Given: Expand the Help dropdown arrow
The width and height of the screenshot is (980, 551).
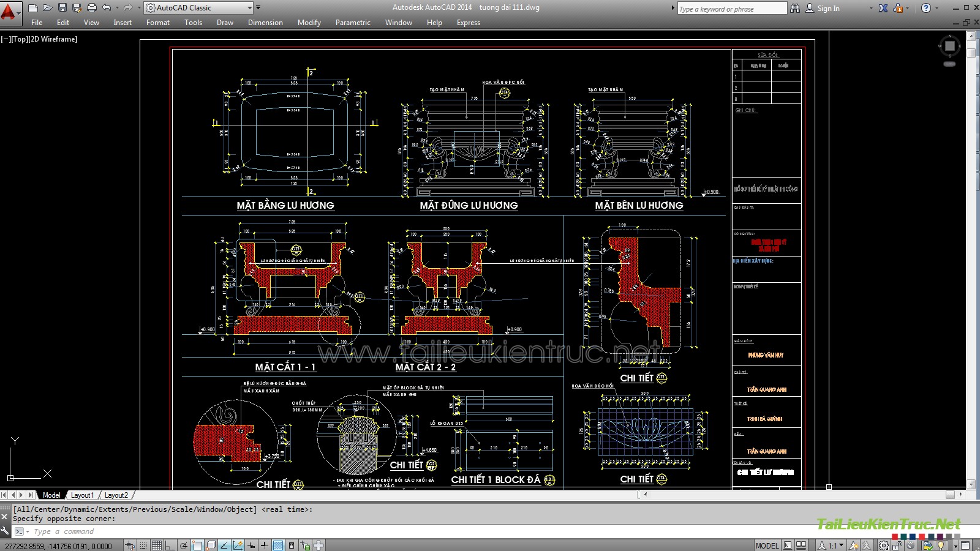Looking at the screenshot, I should (x=937, y=9).
